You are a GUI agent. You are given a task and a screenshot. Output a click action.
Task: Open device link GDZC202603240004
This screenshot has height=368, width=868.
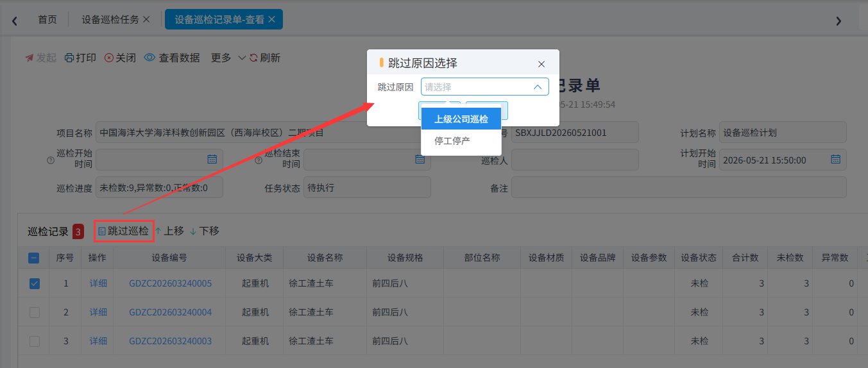(x=170, y=312)
